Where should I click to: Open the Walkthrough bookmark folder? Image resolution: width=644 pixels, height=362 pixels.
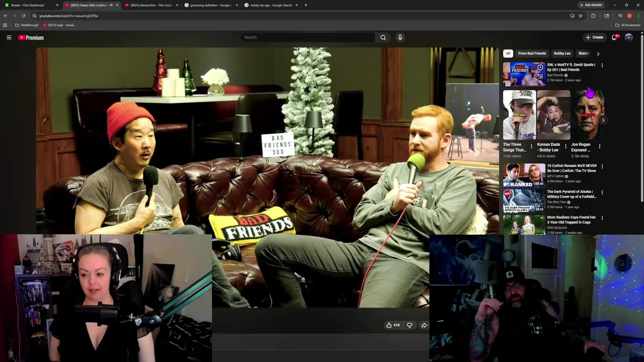(27, 25)
